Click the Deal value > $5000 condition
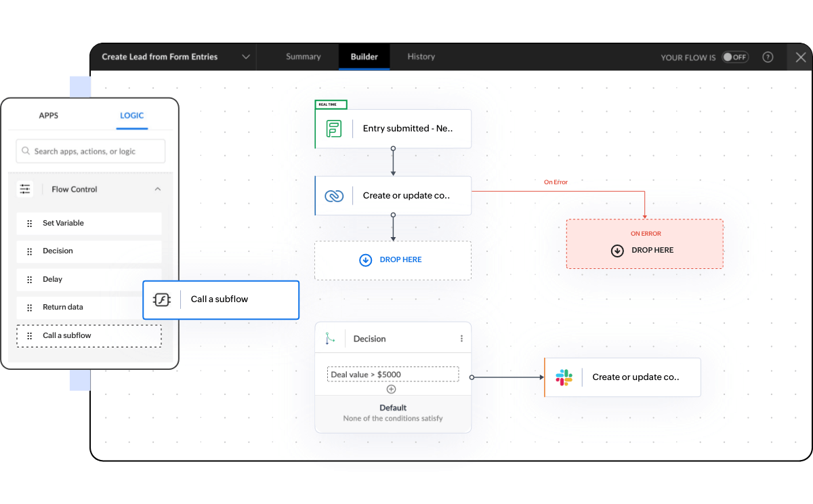813x504 pixels. [x=392, y=375]
